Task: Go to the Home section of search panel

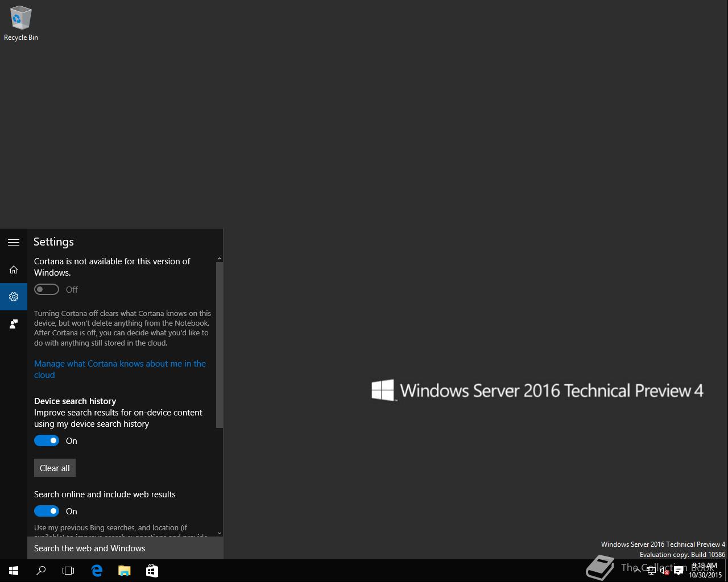Action: [x=14, y=269]
